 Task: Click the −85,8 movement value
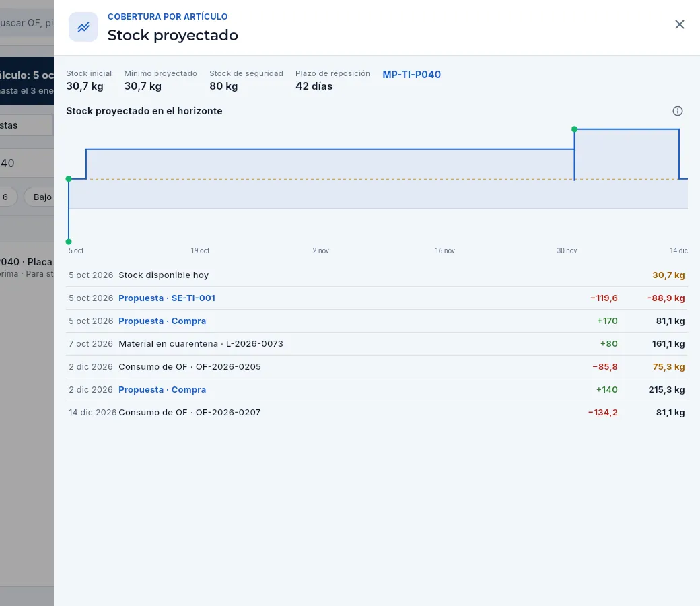point(605,367)
